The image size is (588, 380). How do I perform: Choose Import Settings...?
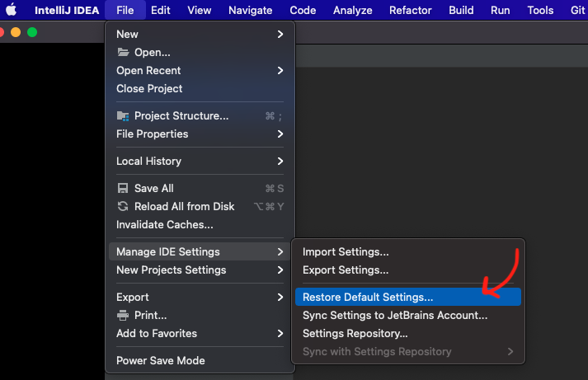coord(408,251)
